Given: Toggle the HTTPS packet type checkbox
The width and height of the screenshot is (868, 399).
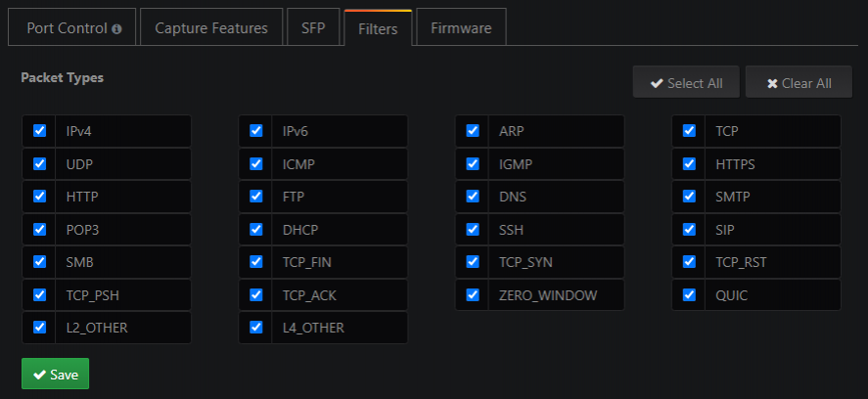Looking at the screenshot, I should (689, 163).
